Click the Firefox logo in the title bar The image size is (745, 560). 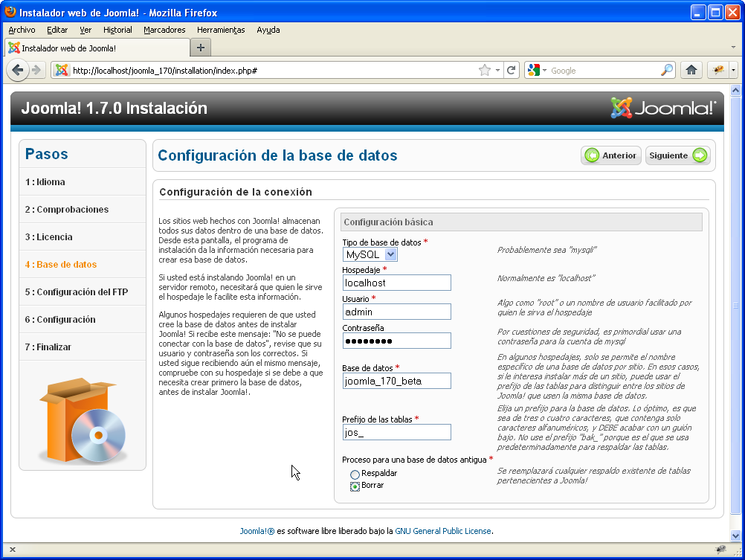pos(10,12)
